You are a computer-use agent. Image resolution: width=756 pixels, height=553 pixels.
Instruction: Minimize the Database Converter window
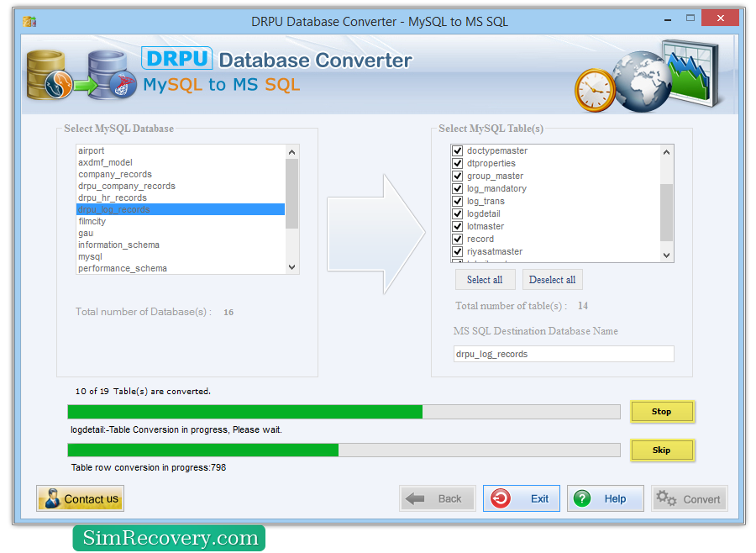(668, 20)
